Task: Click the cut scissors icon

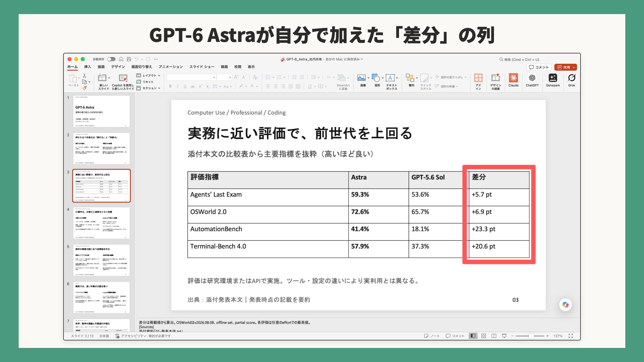Action: (x=85, y=76)
